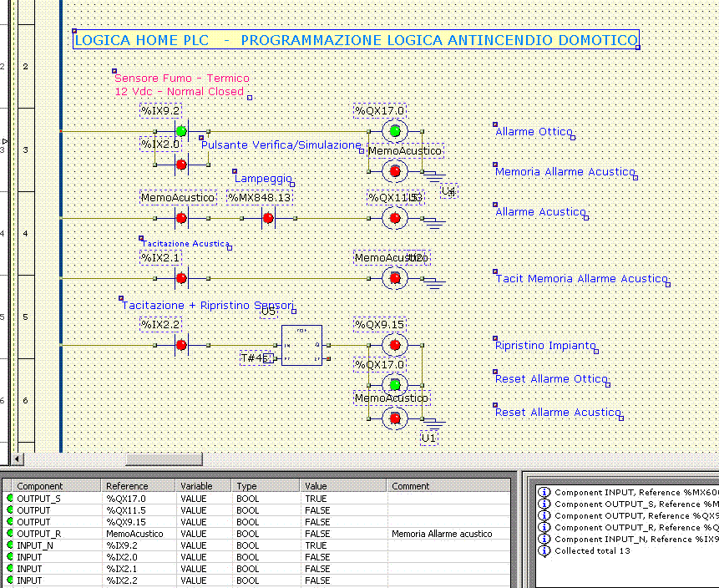Select the LOGICA HOME PLC title text box

pyautogui.click(x=356, y=40)
